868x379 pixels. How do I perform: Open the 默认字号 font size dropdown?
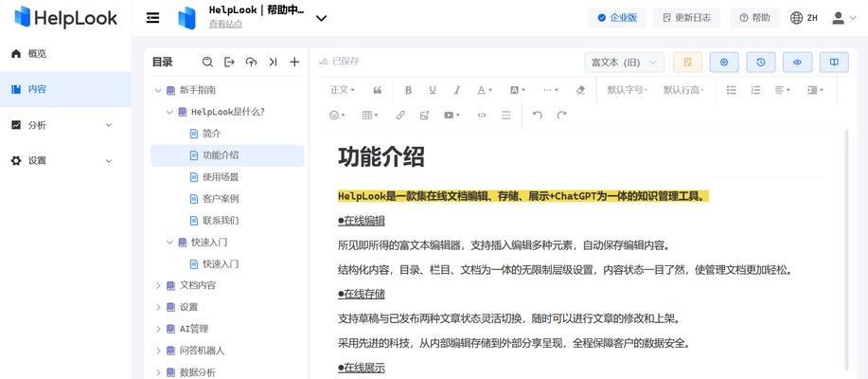point(628,90)
